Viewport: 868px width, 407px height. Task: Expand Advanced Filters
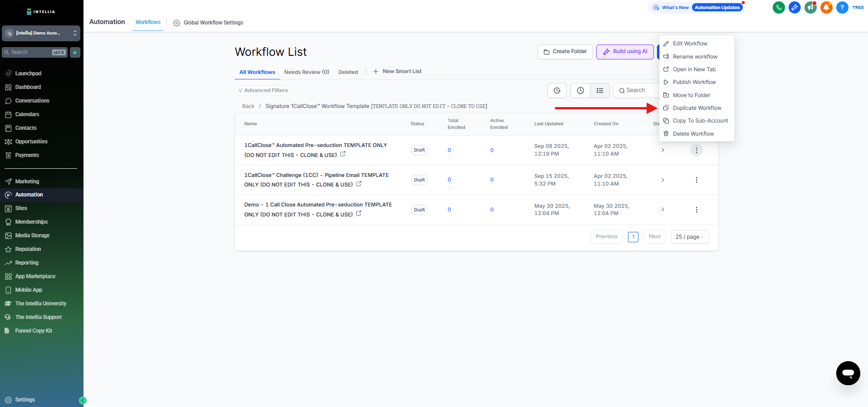[263, 91]
